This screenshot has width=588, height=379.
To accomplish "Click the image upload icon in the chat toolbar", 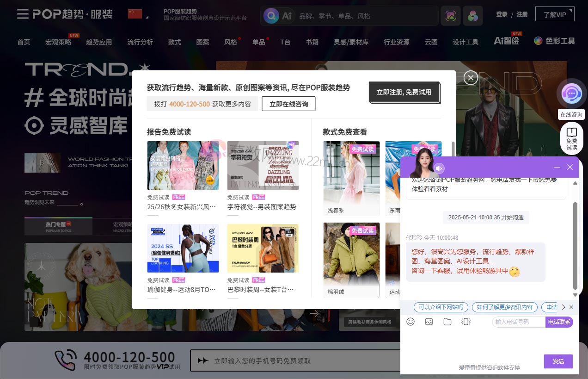I will pos(429,321).
